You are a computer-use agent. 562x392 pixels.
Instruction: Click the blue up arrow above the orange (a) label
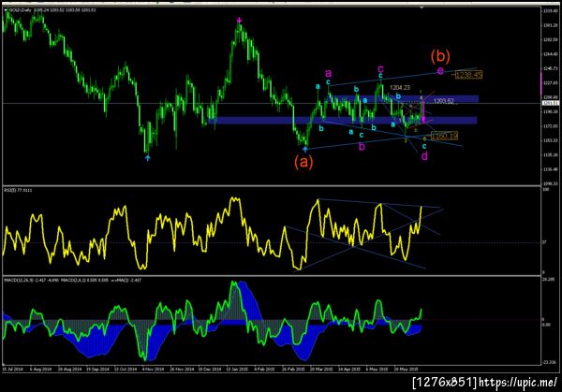click(x=305, y=149)
